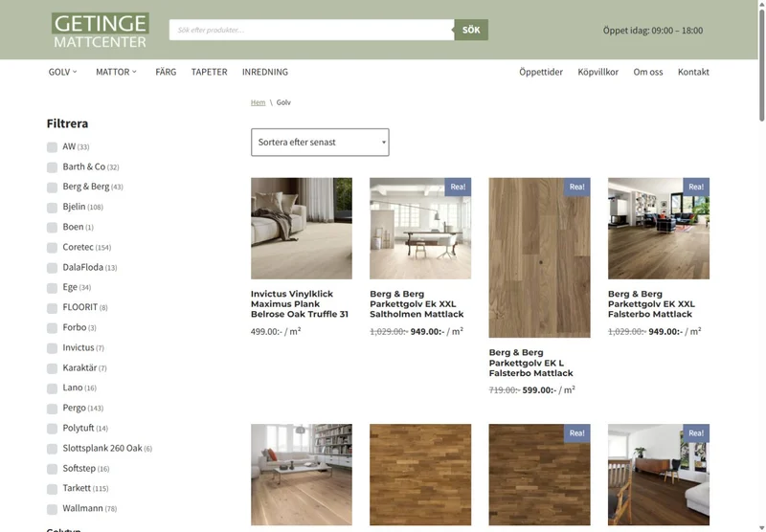Check the Polytuft brand filter

[53, 429]
